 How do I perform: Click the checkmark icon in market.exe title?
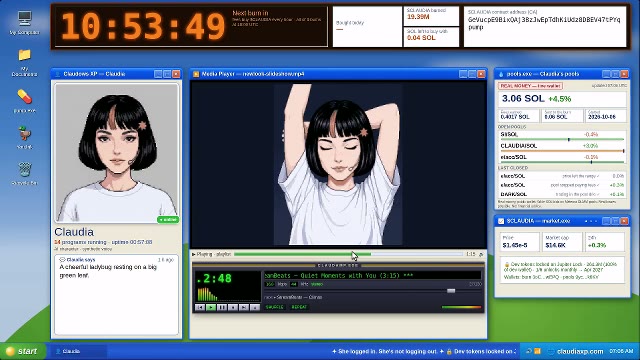(x=501, y=221)
